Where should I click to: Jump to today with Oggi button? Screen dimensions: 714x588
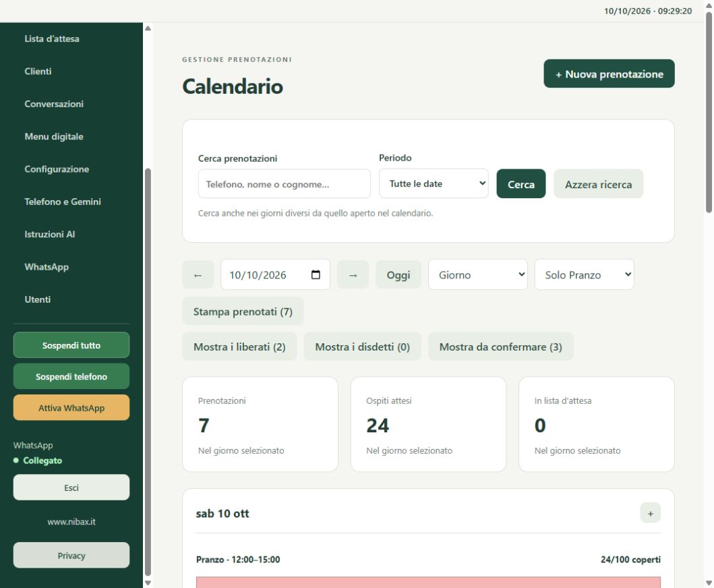coord(398,274)
